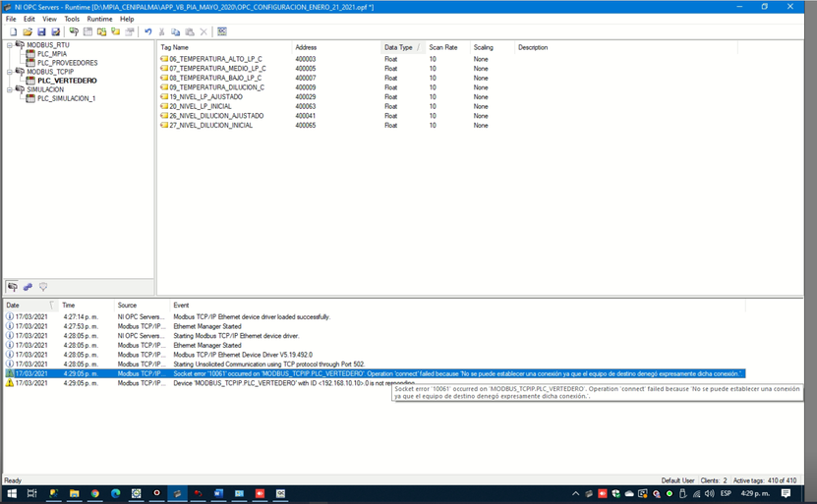The height and width of the screenshot is (504, 817).
Task: Open the Edit menu
Action: (29, 19)
